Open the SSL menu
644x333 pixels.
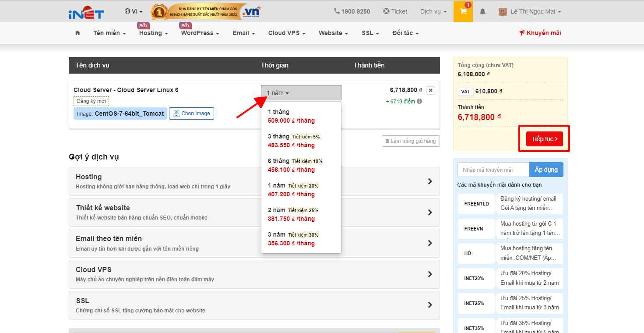point(370,33)
